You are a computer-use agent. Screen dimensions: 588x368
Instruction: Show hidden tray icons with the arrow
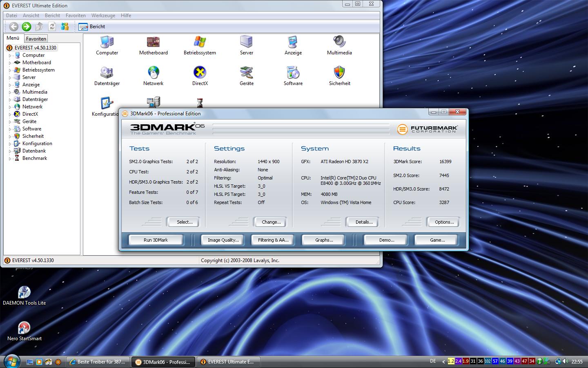443,361
